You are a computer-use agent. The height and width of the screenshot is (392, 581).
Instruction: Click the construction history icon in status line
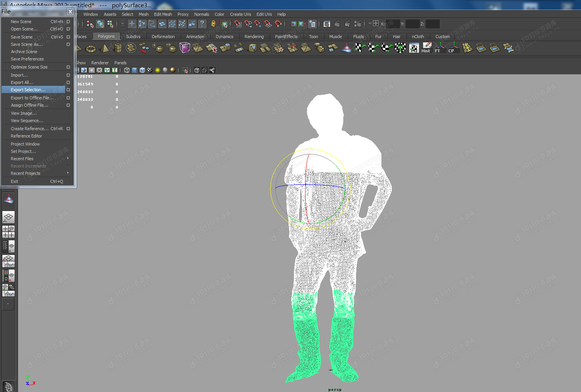tap(312, 24)
